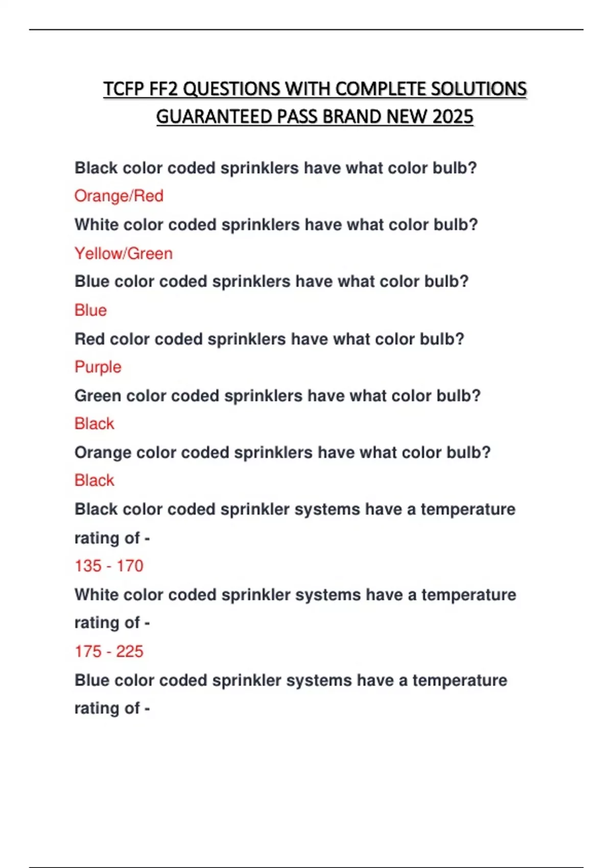The height and width of the screenshot is (868, 613).
Task: Click the answer '175 - 225'
Action: [x=109, y=652]
